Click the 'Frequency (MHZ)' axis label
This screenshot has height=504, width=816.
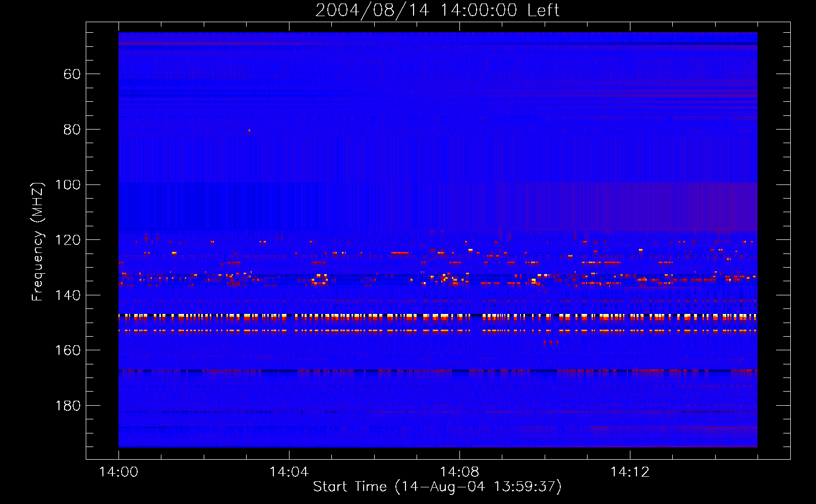coord(38,241)
